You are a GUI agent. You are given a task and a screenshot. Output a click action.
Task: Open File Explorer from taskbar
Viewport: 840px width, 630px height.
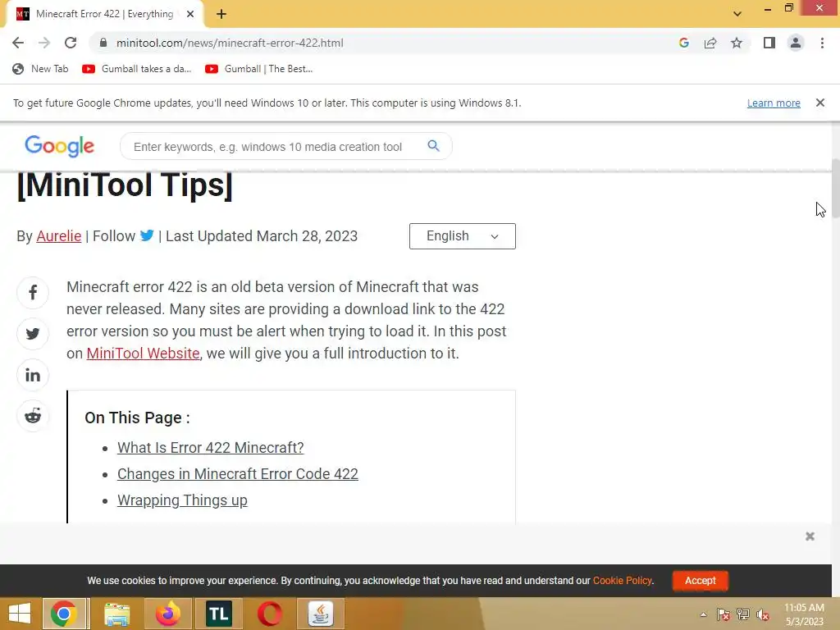[116, 614]
